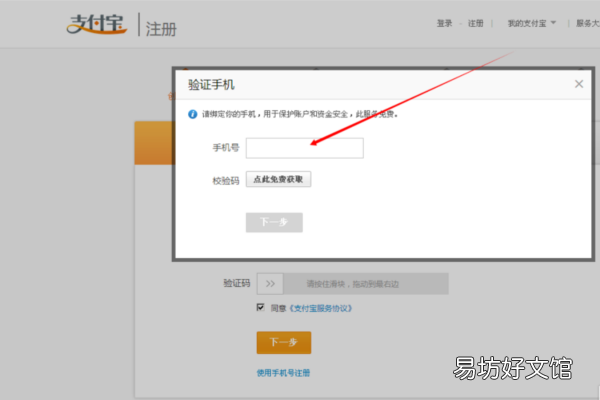Click 使用手机号注册 link
Image resolution: width=600 pixels, height=400 pixels.
[x=283, y=373]
